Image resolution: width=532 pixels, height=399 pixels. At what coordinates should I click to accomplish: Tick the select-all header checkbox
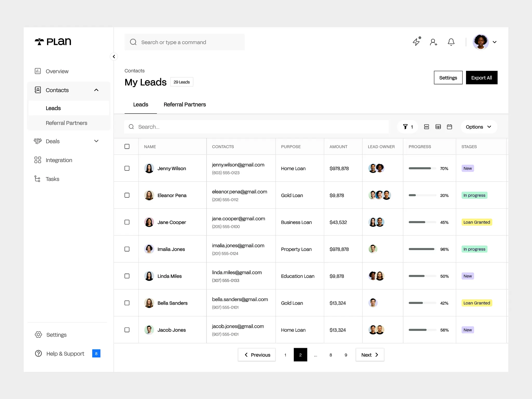tap(127, 147)
